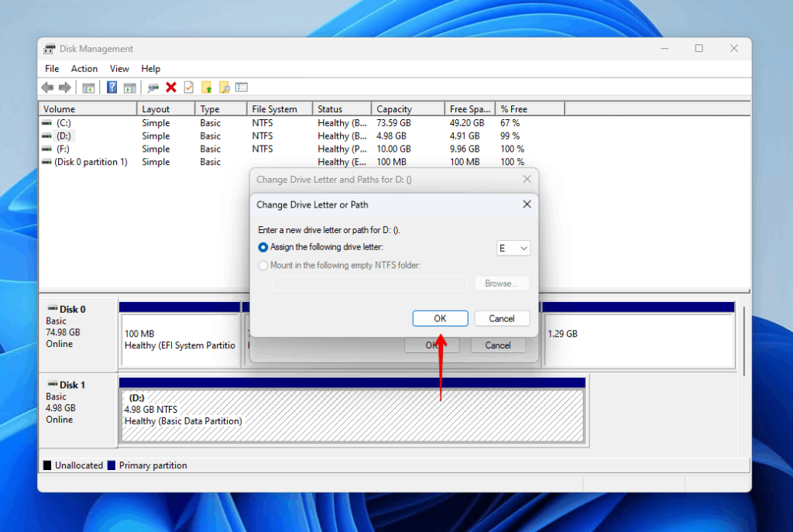
Task: Click the Forward arrow toolbar icon
Action: coord(64,88)
